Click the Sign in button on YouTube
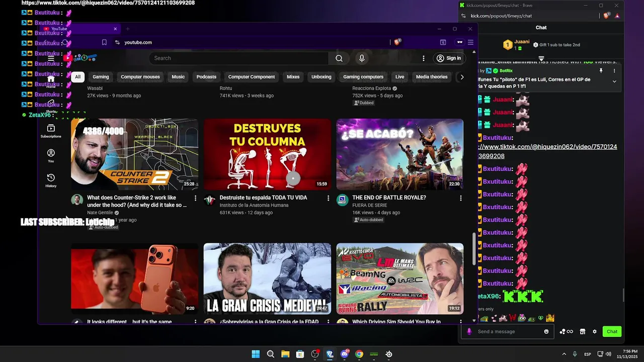The height and width of the screenshot is (362, 644). (x=449, y=58)
